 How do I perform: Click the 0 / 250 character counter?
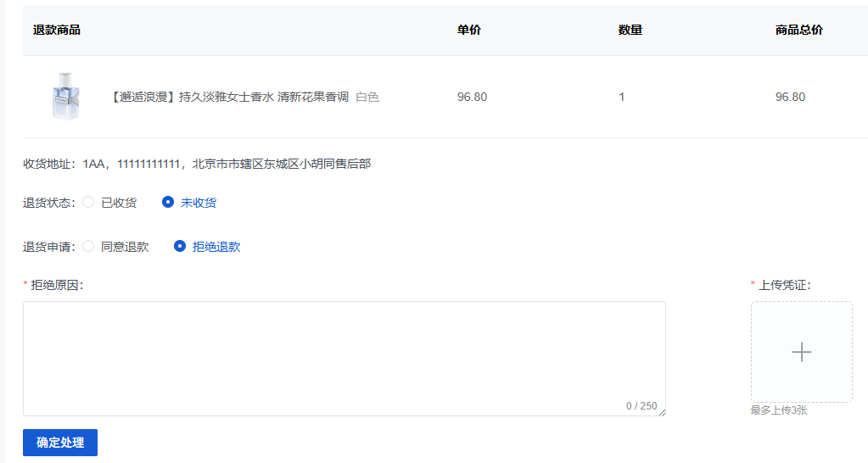click(x=641, y=406)
